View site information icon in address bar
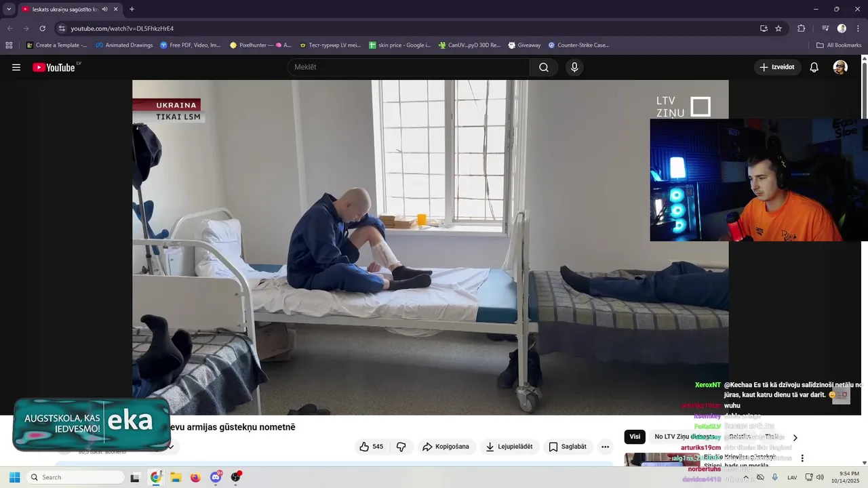This screenshot has width=868, height=488. click(x=62, y=28)
